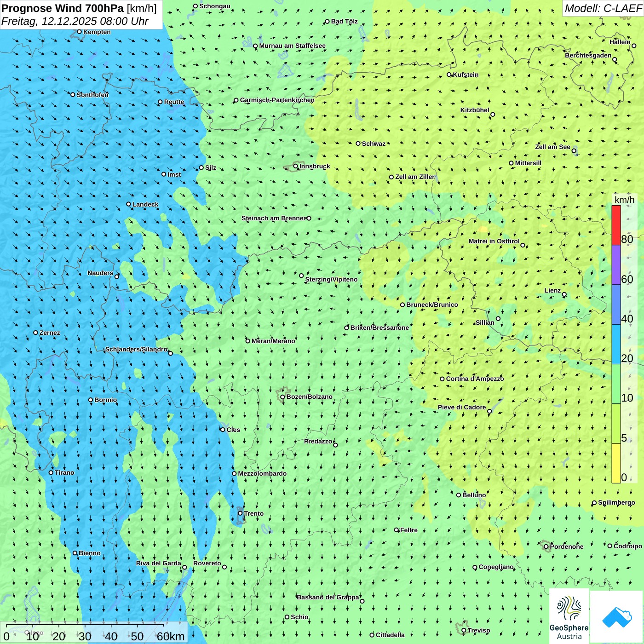Click the Belluno city marker circle
This screenshot has width=644, height=644.
point(458,495)
